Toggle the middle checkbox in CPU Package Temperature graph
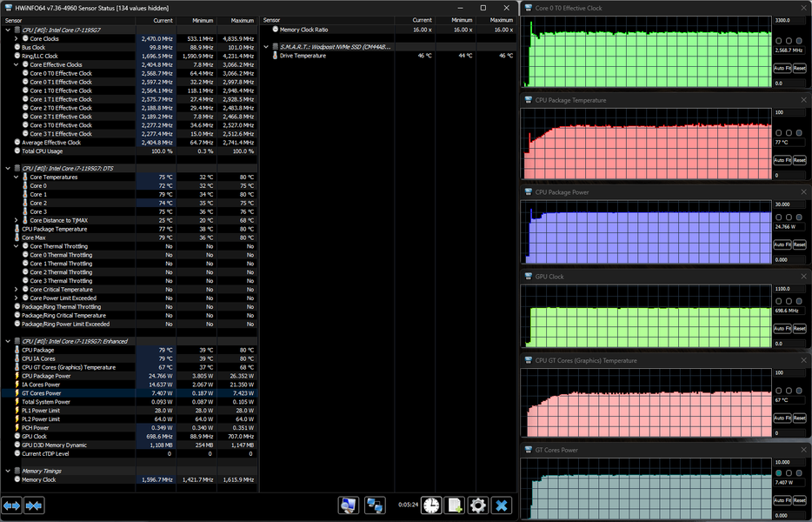 point(789,130)
